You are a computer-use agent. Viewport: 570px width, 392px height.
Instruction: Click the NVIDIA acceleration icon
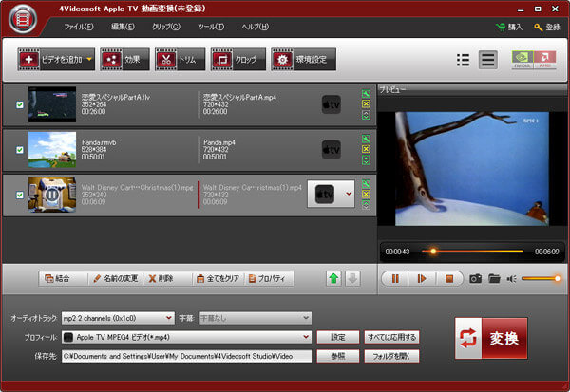[522, 60]
